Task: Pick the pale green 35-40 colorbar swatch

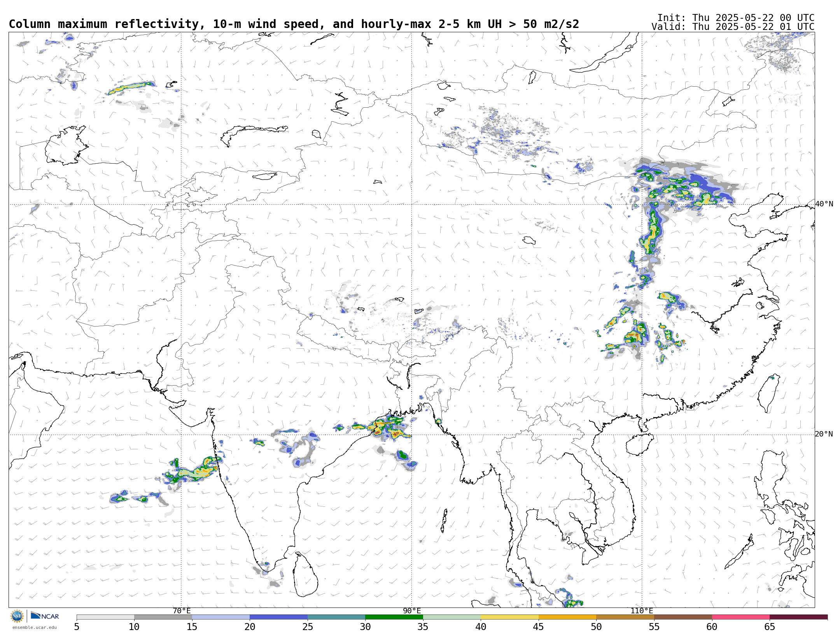Action: (452, 617)
